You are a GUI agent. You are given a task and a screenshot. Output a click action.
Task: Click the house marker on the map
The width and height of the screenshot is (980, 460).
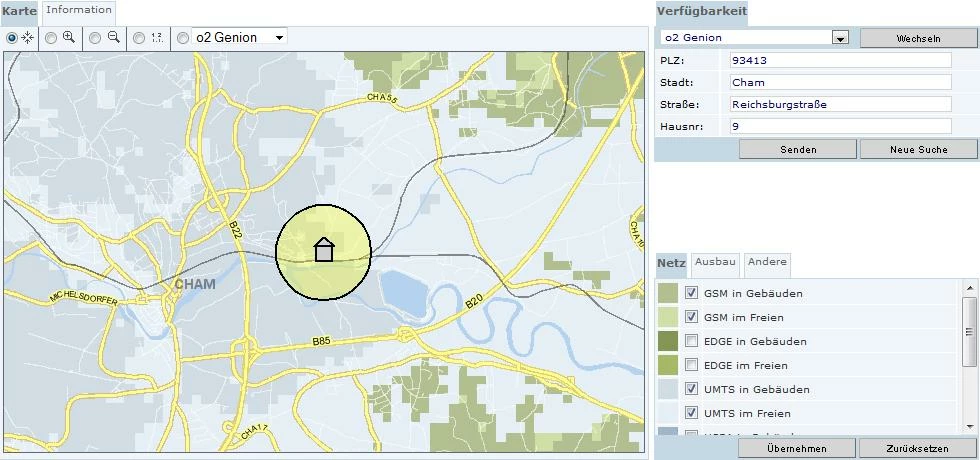(x=324, y=249)
